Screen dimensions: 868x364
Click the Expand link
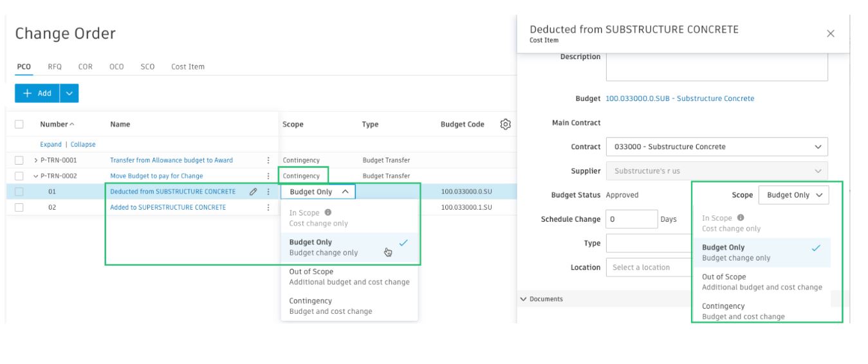[x=51, y=145]
